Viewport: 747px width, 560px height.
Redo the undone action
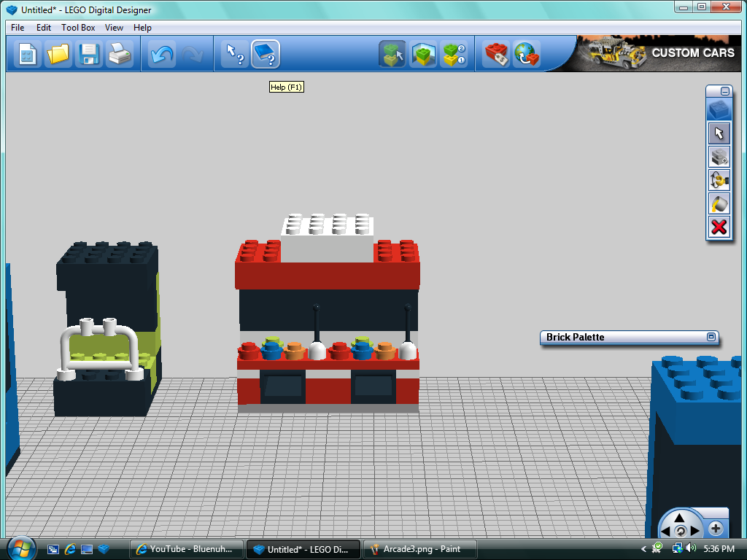(x=193, y=54)
